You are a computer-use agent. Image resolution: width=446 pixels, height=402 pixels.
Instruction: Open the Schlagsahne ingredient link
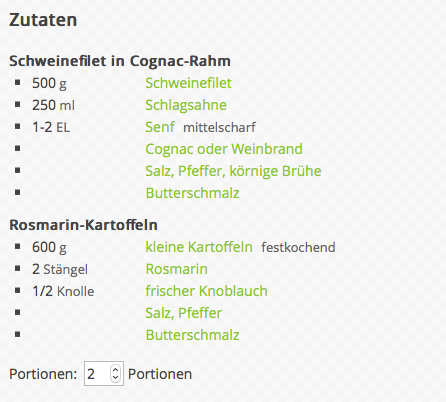pyautogui.click(x=186, y=105)
